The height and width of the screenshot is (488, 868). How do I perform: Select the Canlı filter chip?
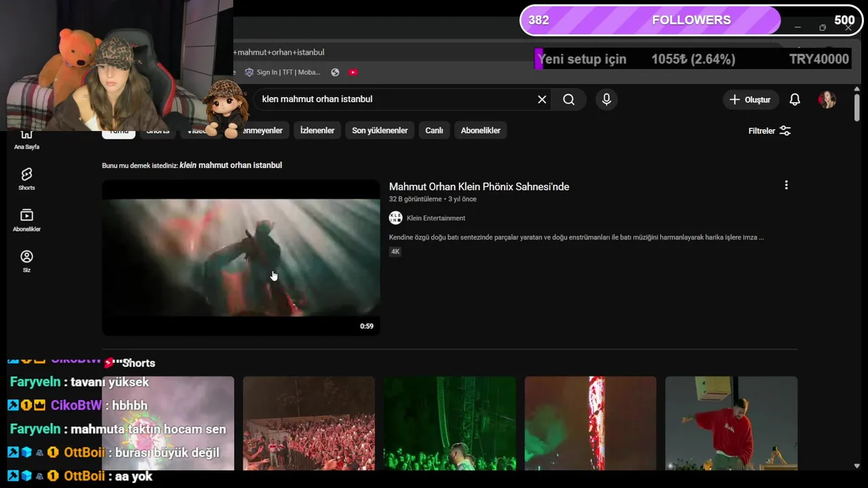(434, 130)
